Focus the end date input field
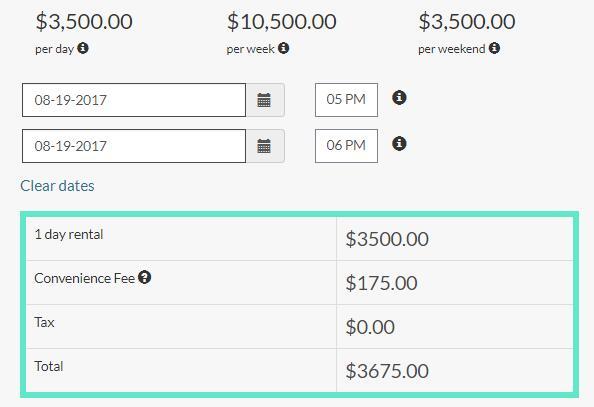 pos(134,146)
